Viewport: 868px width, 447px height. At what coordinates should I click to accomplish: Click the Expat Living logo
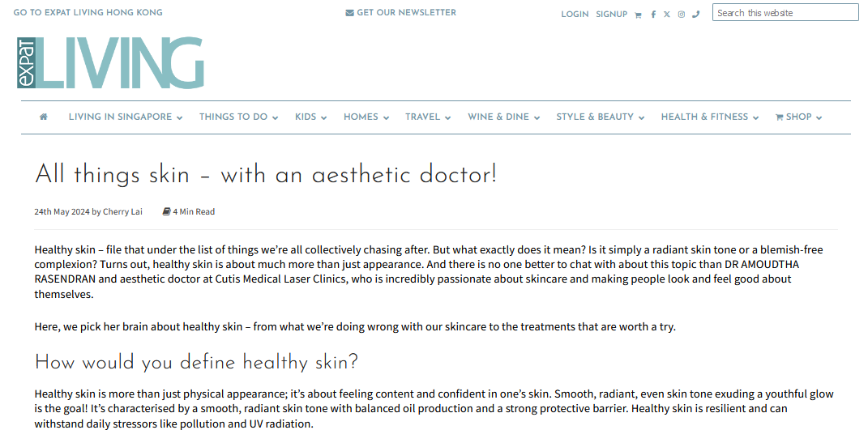110,62
